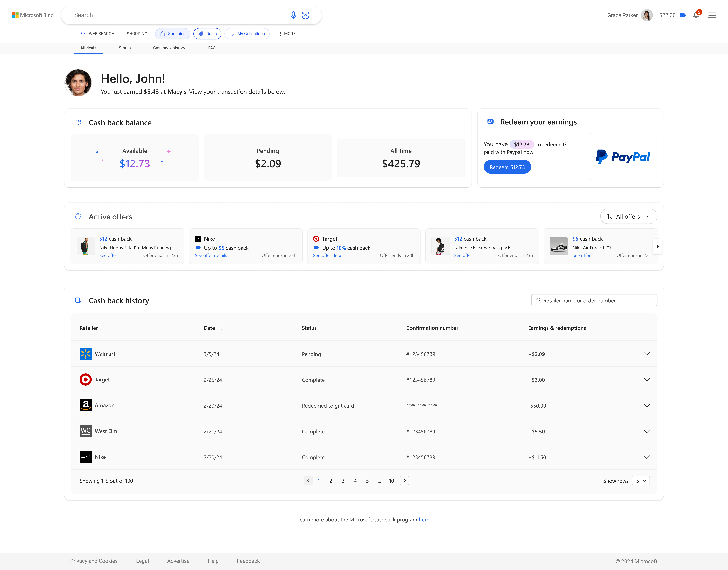Screen dimensions: 728x570
Task: Click the Cash back history receipt icon
Action: pos(78,300)
